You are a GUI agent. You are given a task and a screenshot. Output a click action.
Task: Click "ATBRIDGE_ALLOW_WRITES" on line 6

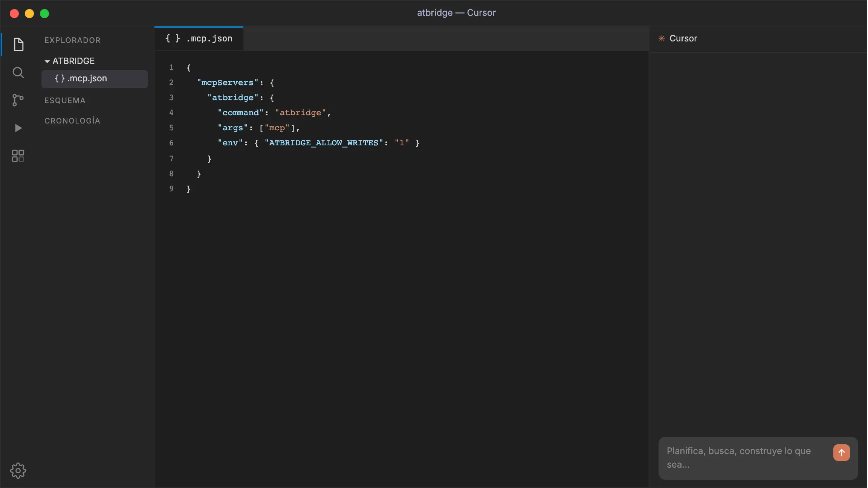[324, 143]
